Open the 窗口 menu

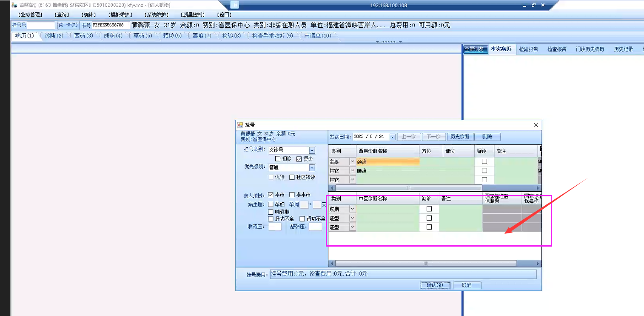(x=224, y=14)
